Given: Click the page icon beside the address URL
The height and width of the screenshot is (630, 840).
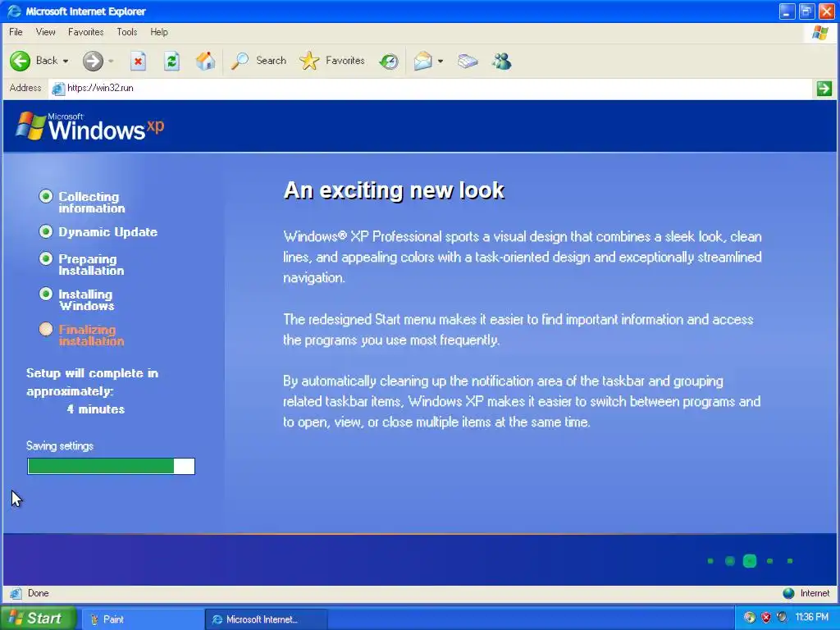Looking at the screenshot, I should click(x=58, y=89).
